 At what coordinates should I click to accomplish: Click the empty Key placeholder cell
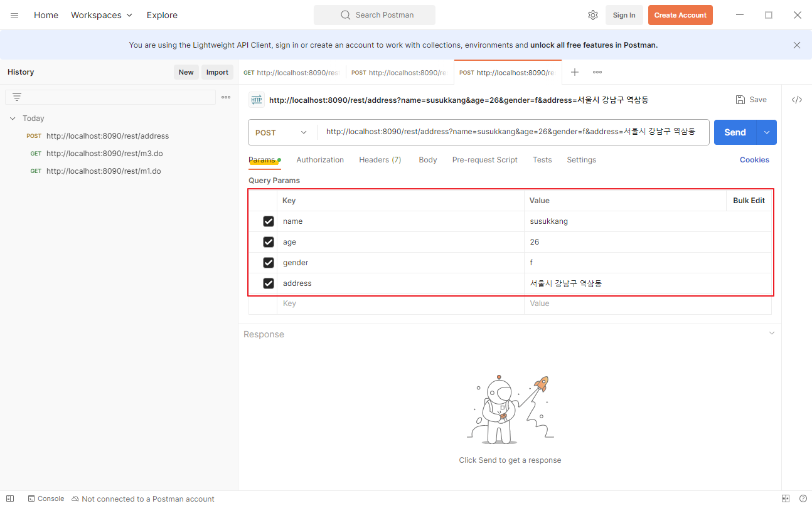(x=400, y=303)
